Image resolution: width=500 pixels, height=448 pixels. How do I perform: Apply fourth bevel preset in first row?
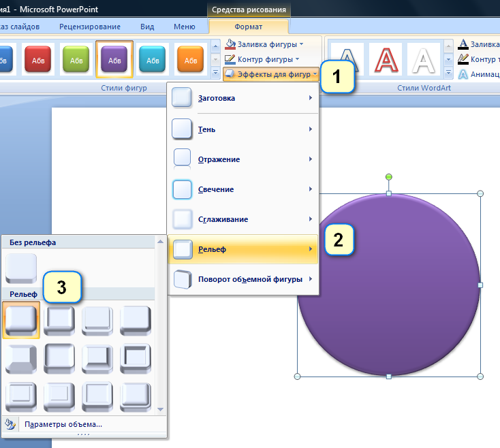[x=136, y=321]
